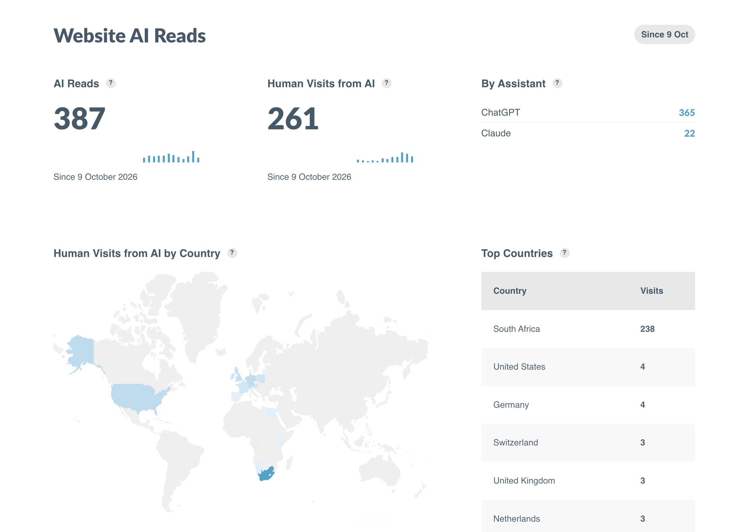Show the Top Countries help icon tooltip
This screenshot has height=532, width=756.
564,253
